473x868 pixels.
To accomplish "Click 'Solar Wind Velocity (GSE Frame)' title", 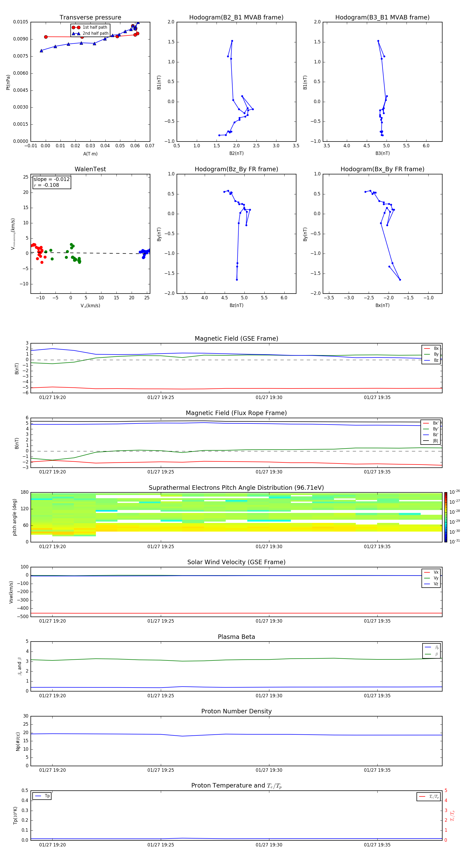I will (x=236, y=562).
